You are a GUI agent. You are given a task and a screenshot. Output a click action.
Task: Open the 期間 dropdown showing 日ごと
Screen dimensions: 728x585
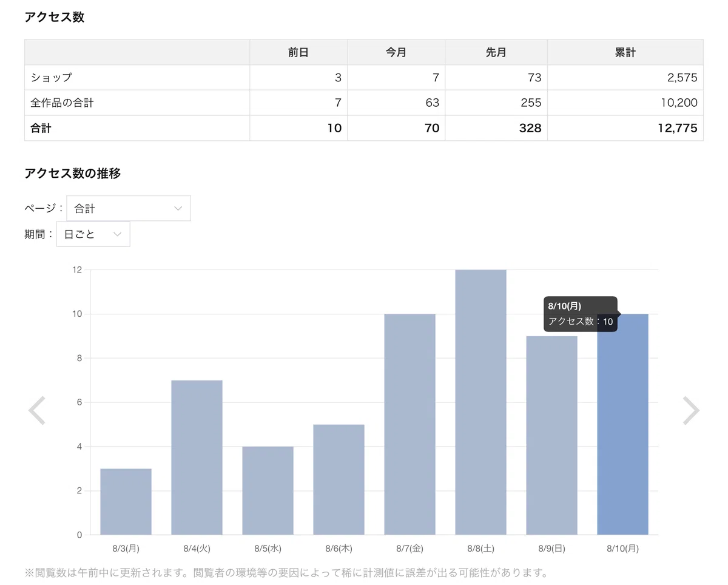pos(93,234)
